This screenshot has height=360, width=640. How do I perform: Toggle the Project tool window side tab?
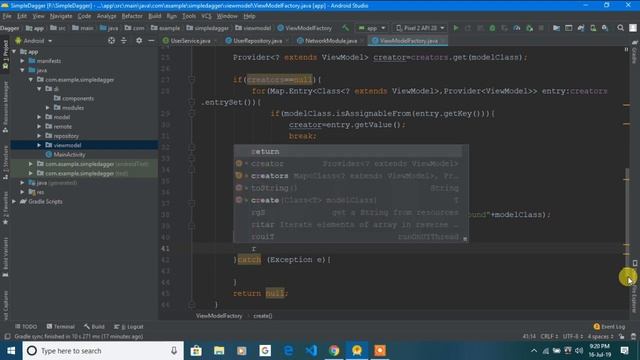5,54
